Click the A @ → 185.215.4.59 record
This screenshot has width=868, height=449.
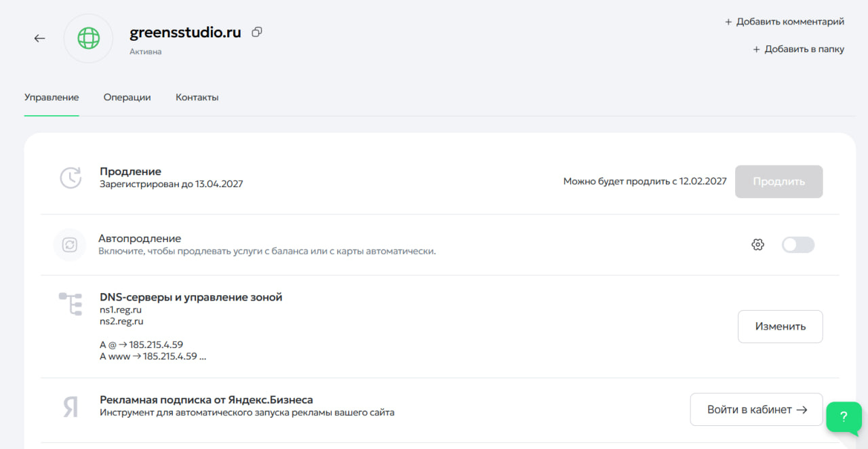click(x=141, y=345)
